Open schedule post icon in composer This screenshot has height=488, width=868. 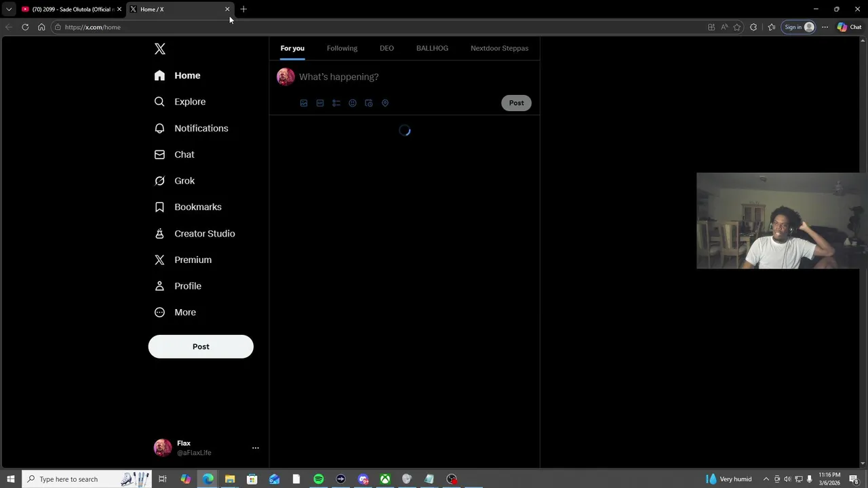point(369,103)
